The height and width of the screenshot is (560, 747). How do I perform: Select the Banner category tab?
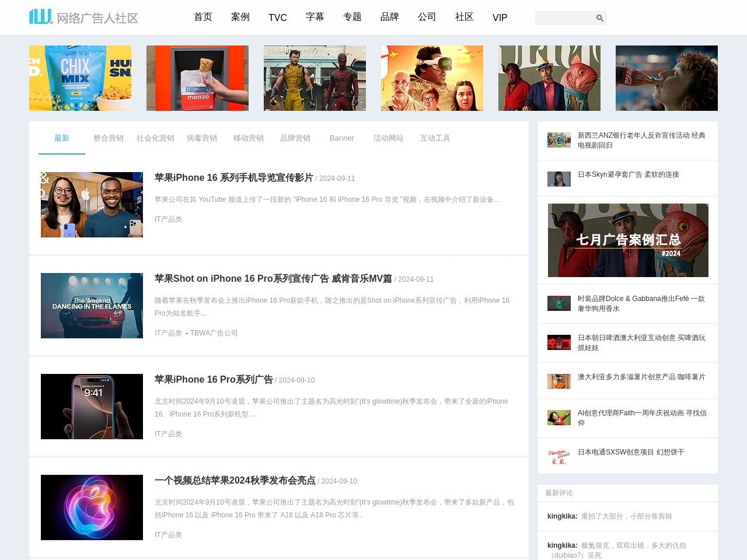(x=342, y=138)
